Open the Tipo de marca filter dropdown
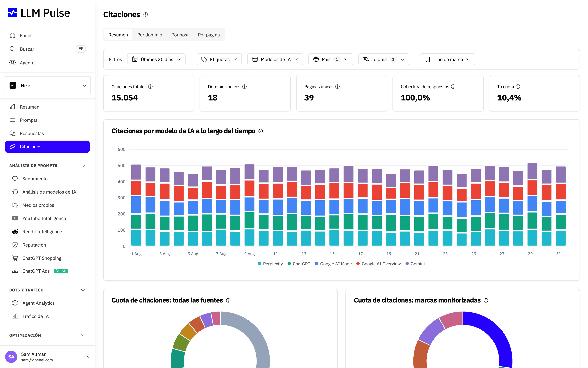 447,59
